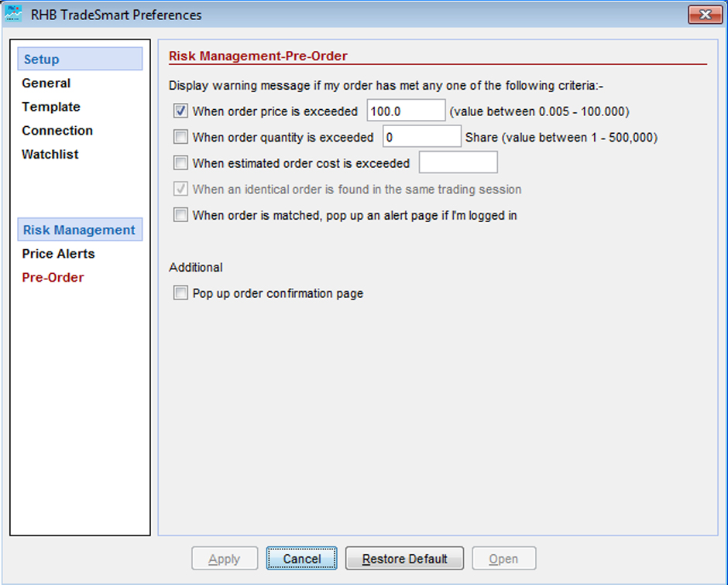This screenshot has width=728, height=585.
Task: Open the Price Alerts page
Action: 58,254
